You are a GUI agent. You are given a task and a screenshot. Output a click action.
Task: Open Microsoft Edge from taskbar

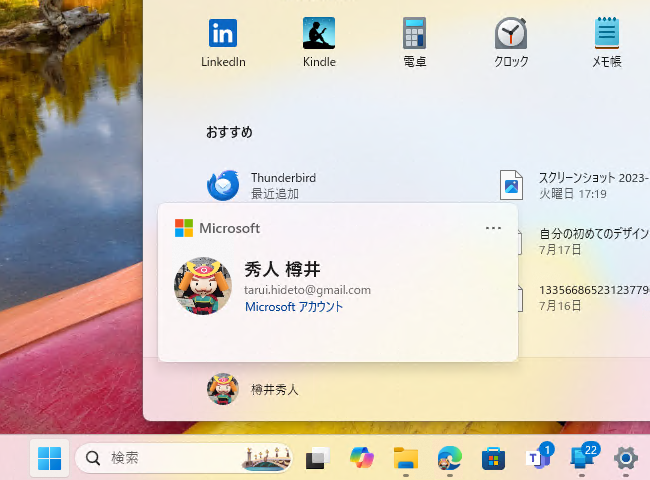450,458
